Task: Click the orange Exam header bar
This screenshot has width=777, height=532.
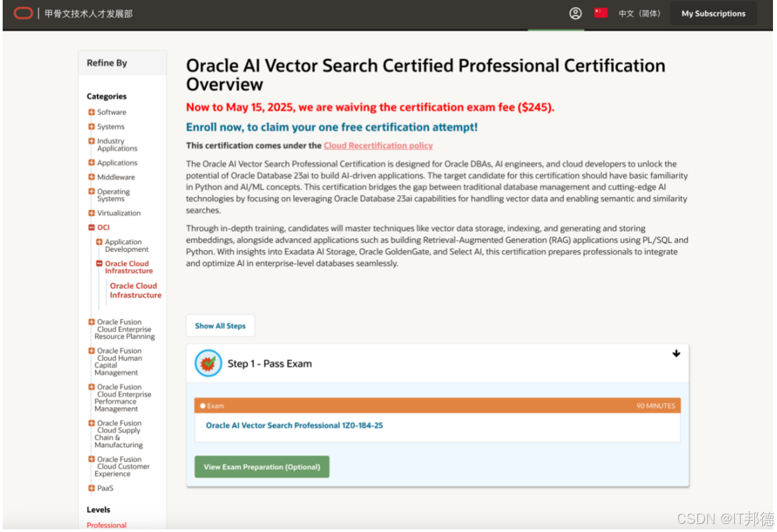Action: tap(437, 406)
